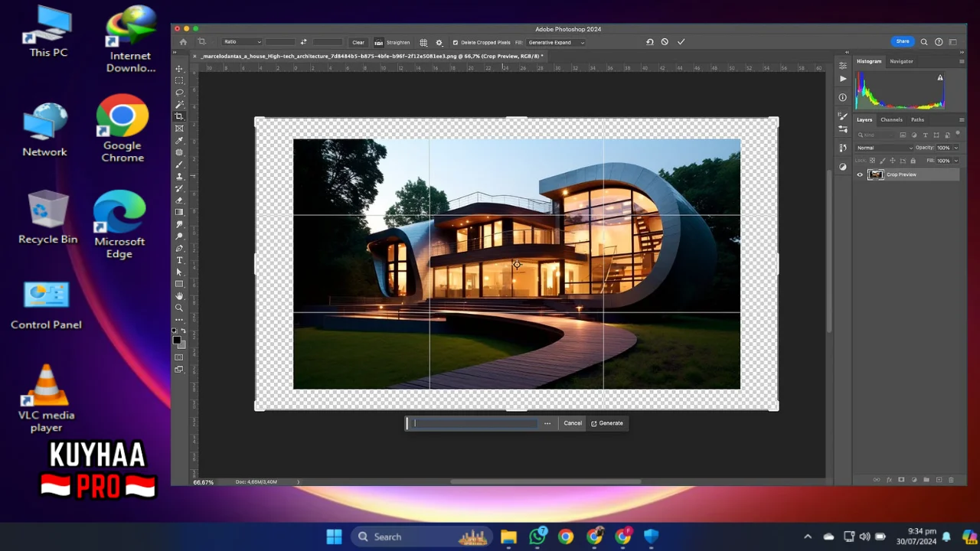Viewport: 980px width, 551px height.
Task: Commit the crop with checkmark
Action: pos(681,42)
